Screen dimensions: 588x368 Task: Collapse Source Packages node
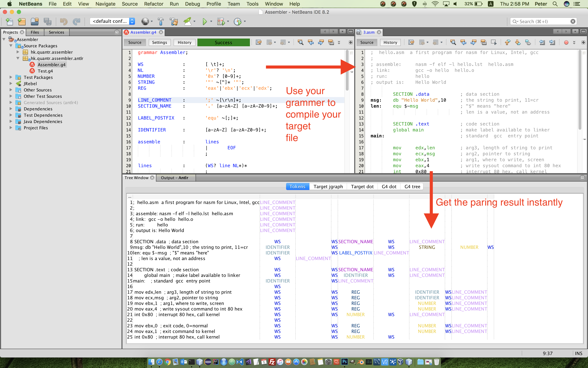(x=11, y=46)
